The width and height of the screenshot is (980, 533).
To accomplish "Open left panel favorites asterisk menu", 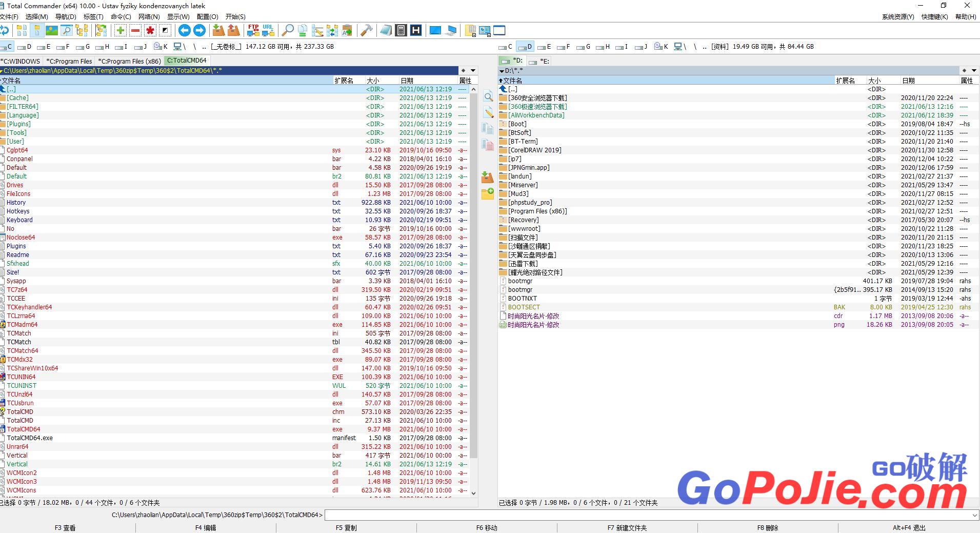I will (x=463, y=71).
